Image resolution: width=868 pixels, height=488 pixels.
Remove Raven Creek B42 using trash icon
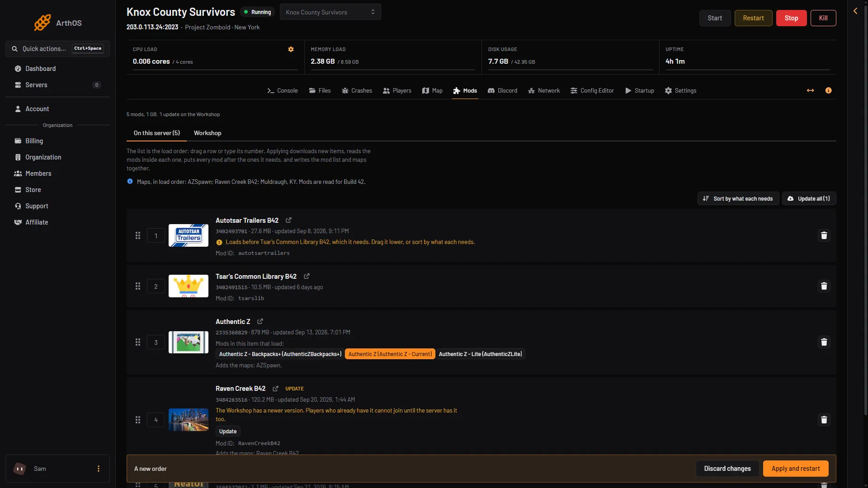pos(824,420)
